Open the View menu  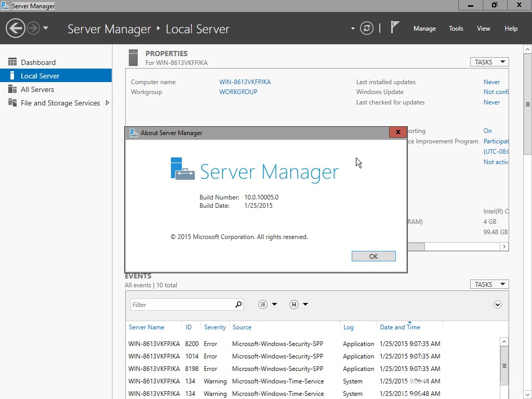483,29
